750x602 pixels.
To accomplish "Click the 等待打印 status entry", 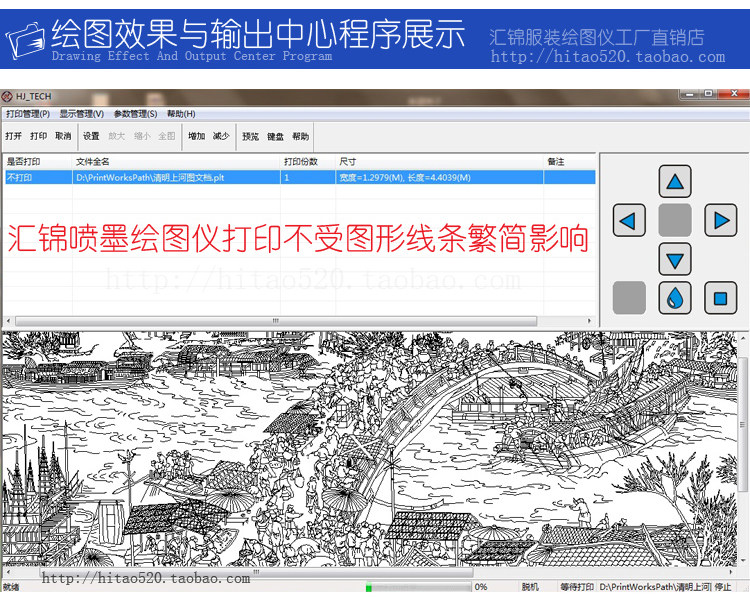I will [577, 587].
